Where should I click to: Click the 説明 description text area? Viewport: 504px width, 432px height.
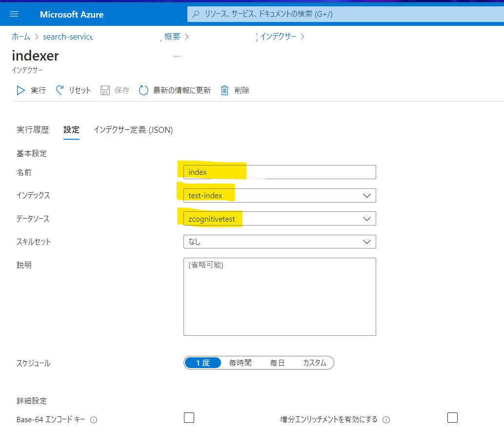(x=280, y=297)
